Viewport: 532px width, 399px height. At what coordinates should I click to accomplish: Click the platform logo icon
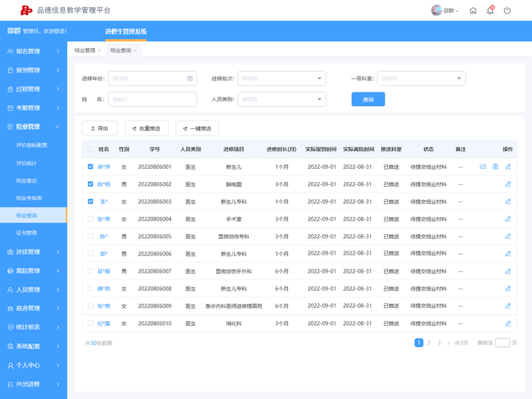(x=26, y=11)
